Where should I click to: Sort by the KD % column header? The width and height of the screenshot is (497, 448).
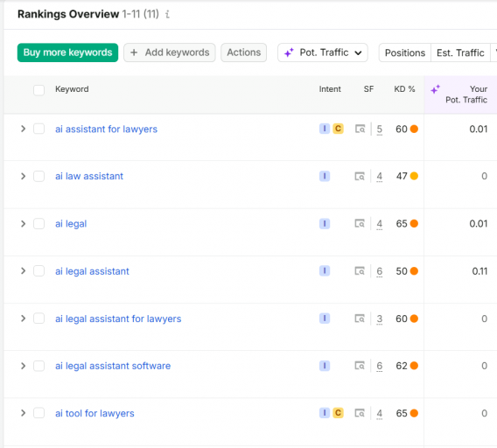coord(404,89)
